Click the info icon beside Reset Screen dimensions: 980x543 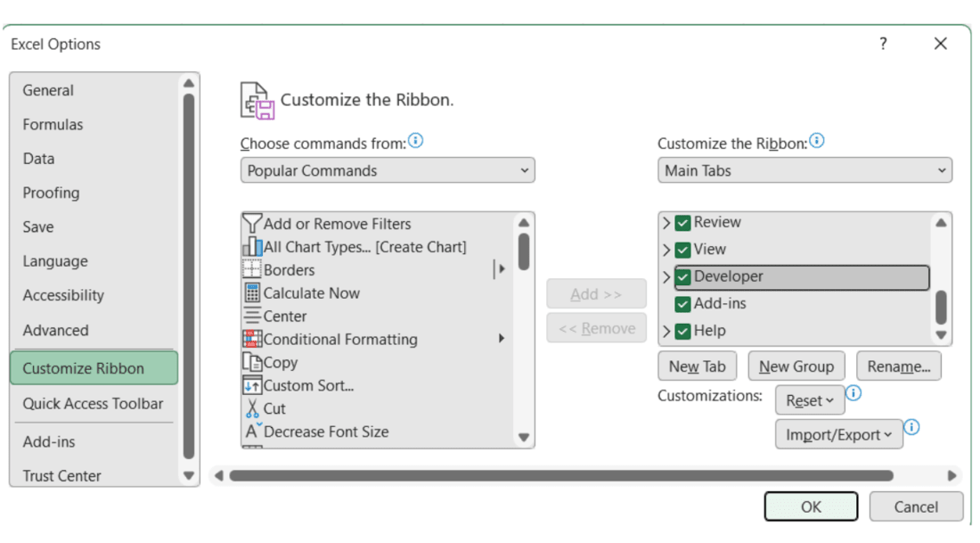pyautogui.click(x=853, y=393)
